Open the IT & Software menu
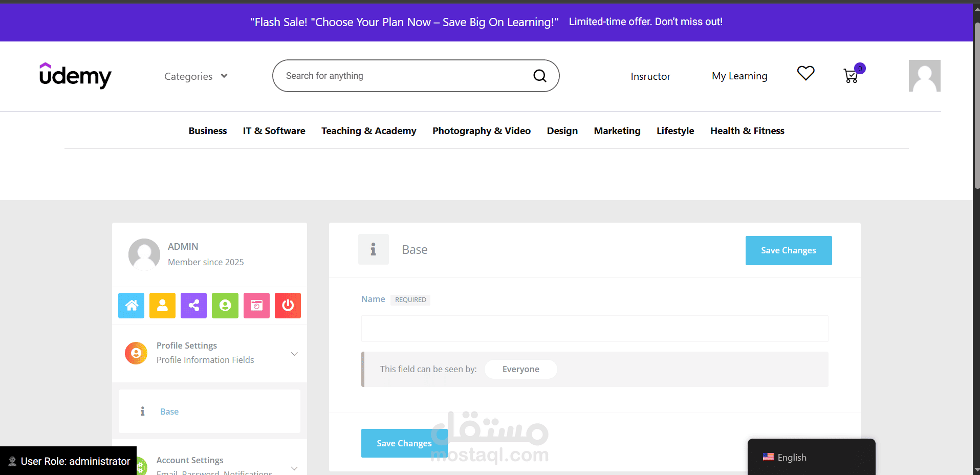 [x=274, y=131]
